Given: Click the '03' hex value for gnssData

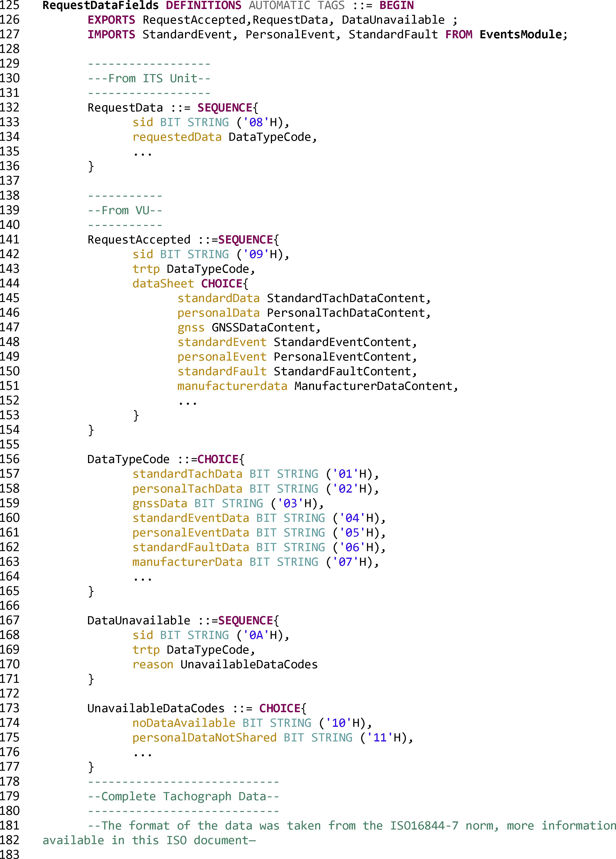Looking at the screenshot, I should [x=290, y=503].
